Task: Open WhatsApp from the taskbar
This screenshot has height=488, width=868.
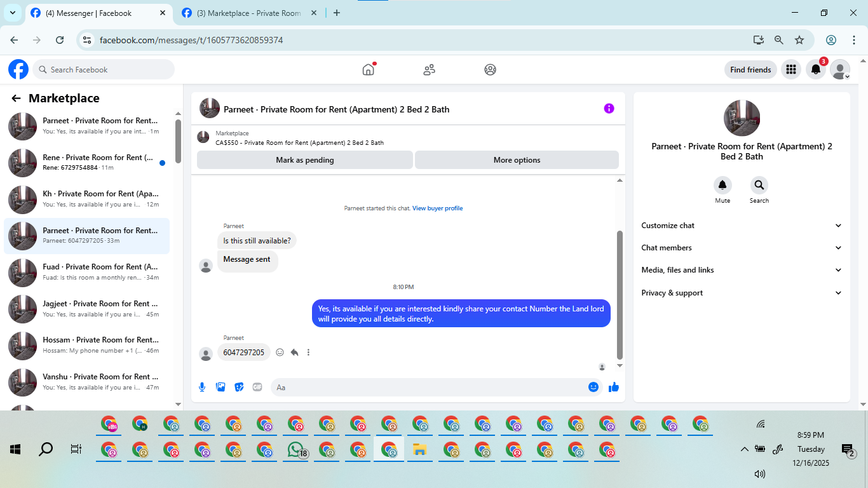Action: click(296, 450)
